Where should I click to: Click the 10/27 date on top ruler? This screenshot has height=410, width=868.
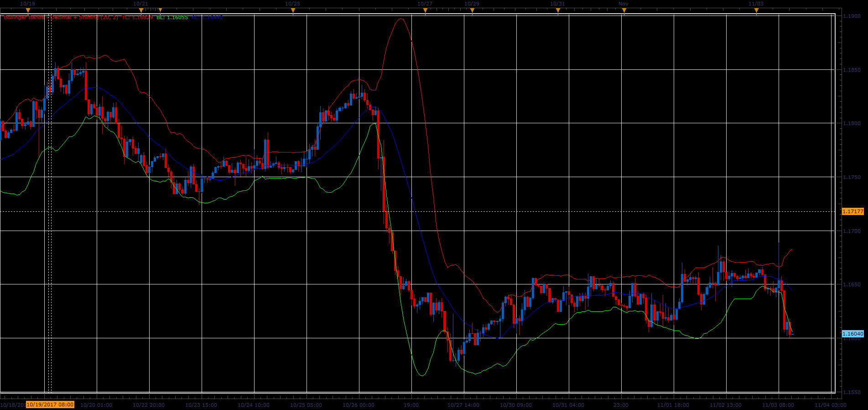pos(425,4)
